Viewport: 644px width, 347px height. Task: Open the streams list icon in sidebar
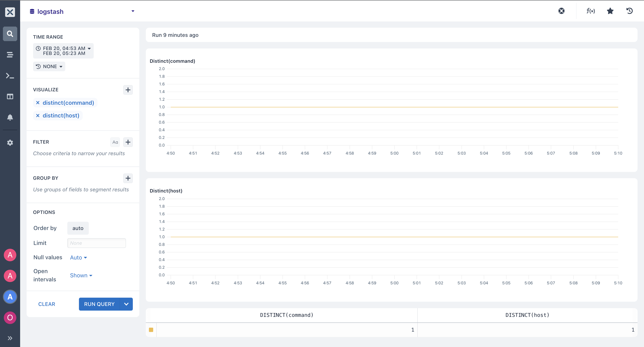[x=10, y=55]
